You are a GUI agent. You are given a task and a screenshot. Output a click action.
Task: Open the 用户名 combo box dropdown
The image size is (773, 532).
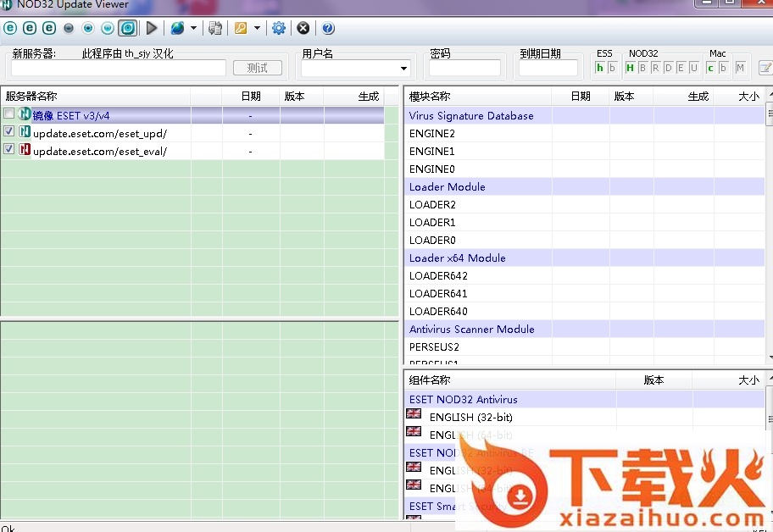[403, 69]
